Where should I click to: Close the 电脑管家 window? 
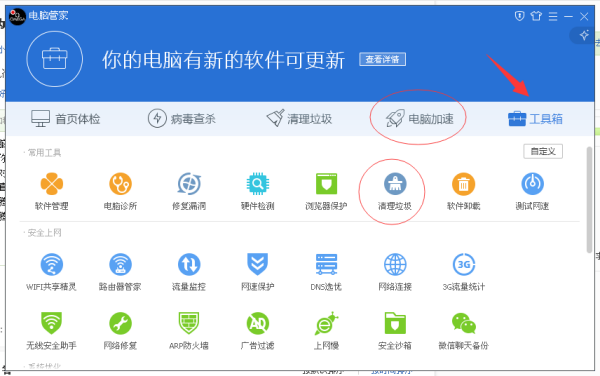point(584,16)
